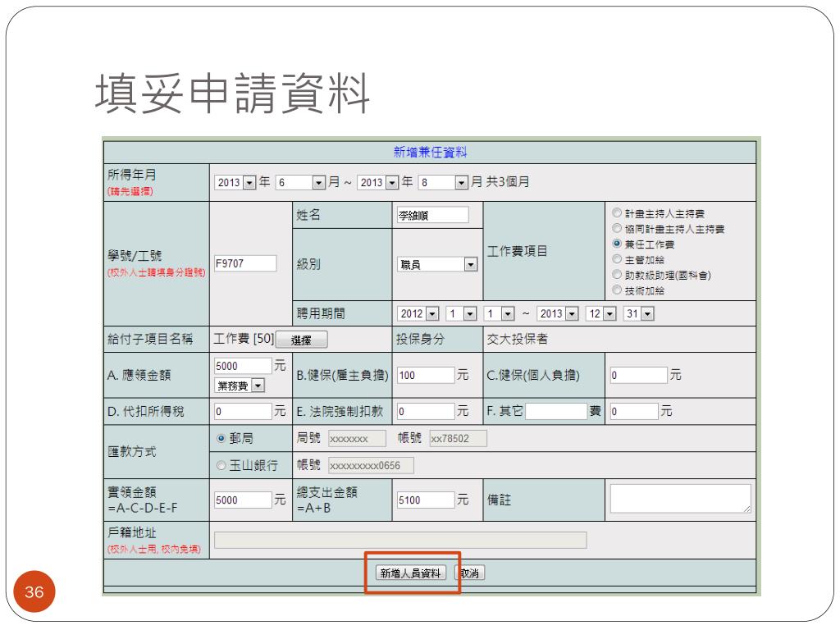Click 法院強制扣款 amount field
This screenshot has width=840, height=630.
[x=426, y=412]
